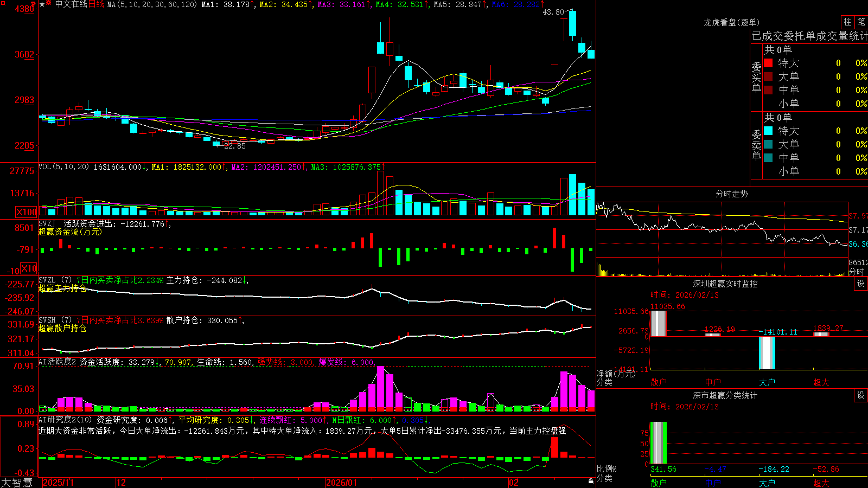Click the 深圳超赢实时监控 panel title
Screen dimensions: 868x488
coord(725,284)
